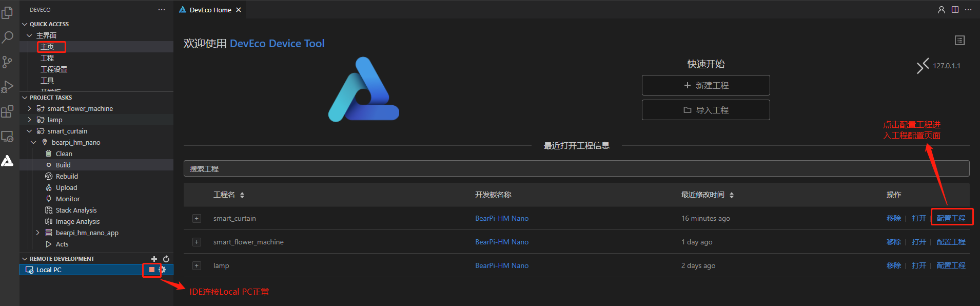Add a new remote connection with the plus icon
The height and width of the screenshot is (306, 980).
pyautogui.click(x=154, y=259)
